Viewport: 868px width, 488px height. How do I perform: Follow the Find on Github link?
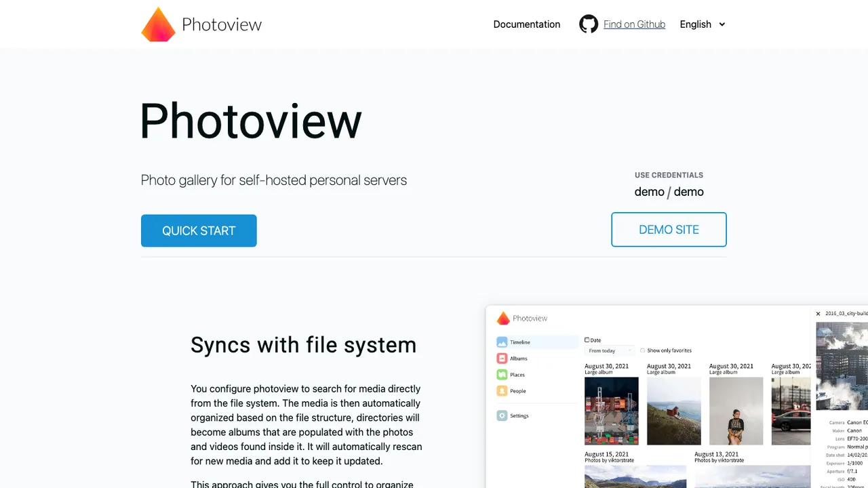point(634,24)
